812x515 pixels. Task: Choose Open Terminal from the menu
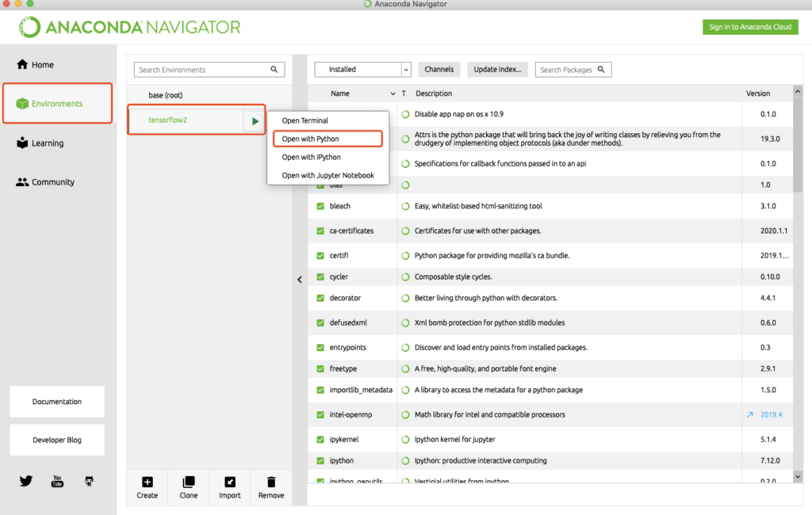click(305, 120)
